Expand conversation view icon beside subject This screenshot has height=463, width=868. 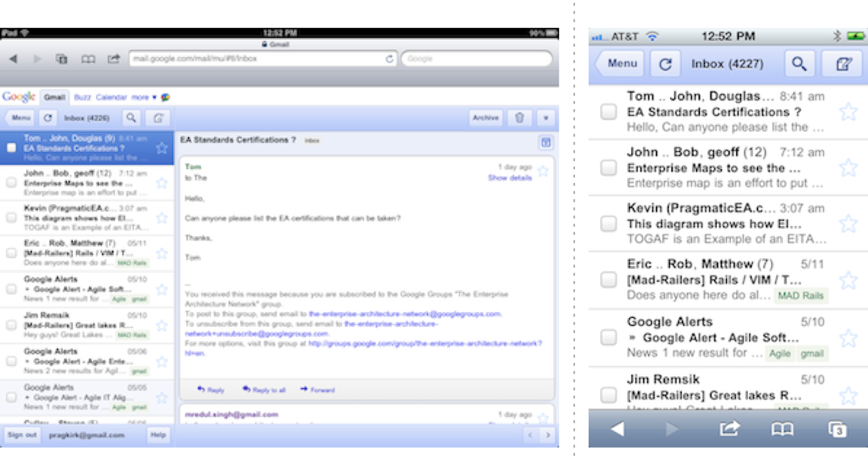coord(546,142)
